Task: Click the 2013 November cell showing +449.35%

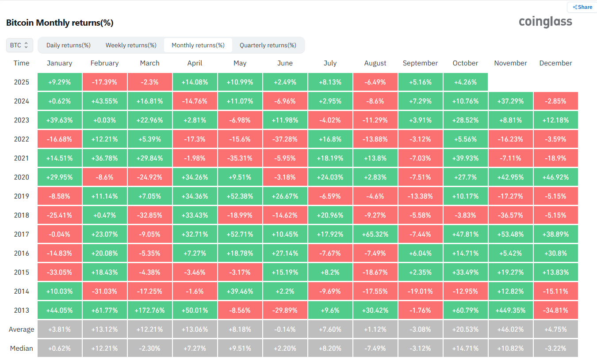Action: point(511,310)
